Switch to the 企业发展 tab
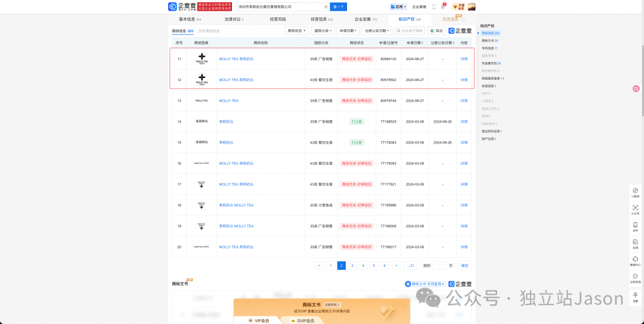 pyautogui.click(x=366, y=19)
